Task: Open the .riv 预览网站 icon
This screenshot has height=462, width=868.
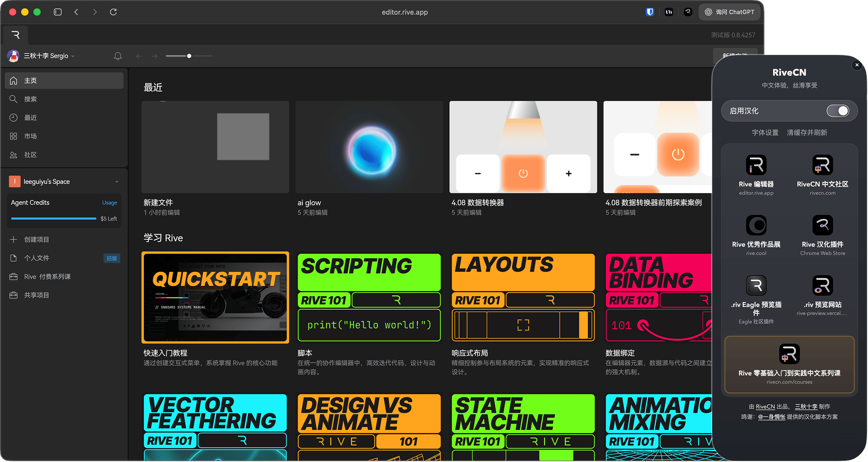Action: (822, 285)
